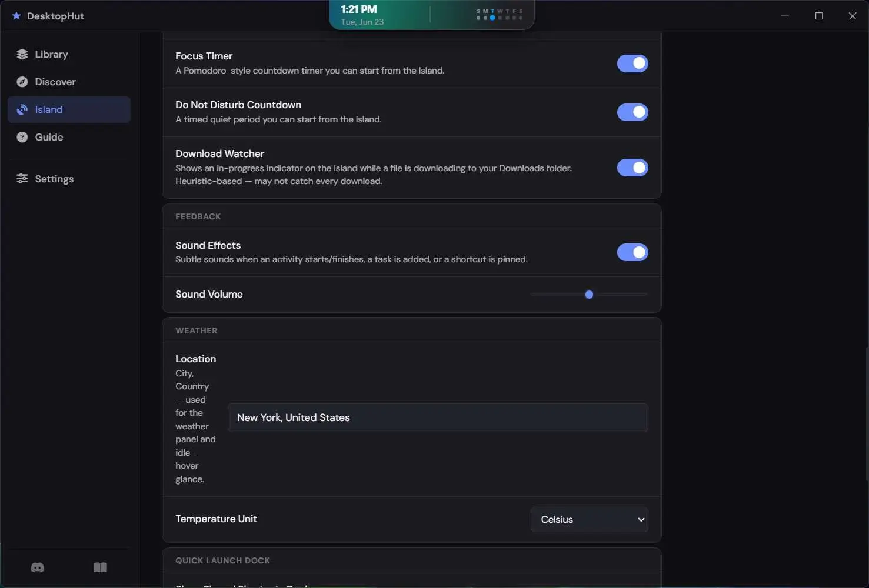Image resolution: width=869 pixels, height=588 pixels.
Task: Click the Guide question mark icon
Action: [x=22, y=137]
